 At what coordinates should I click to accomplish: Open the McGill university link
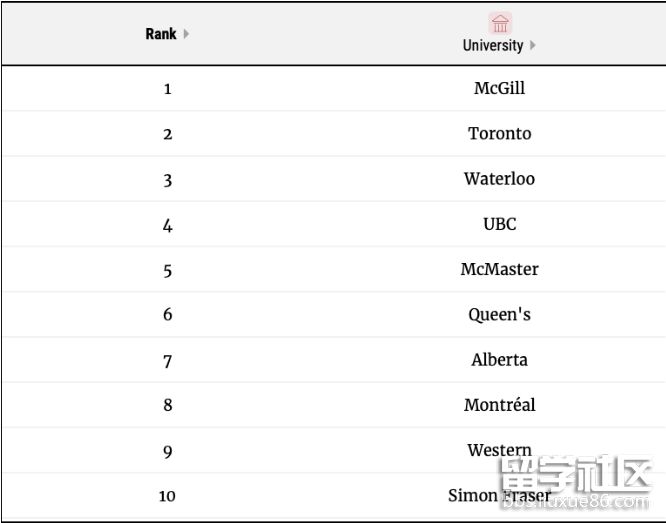coord(499,88)
